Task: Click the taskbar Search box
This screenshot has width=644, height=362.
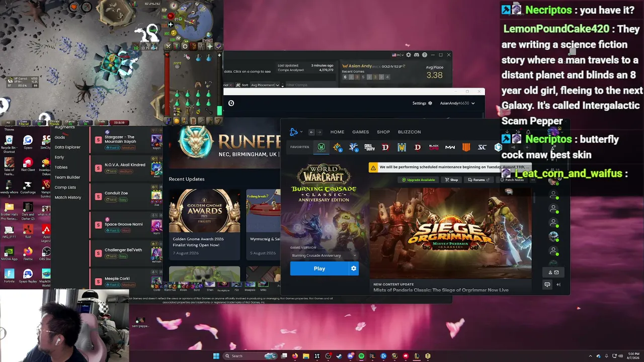Action: pos(251,356)
